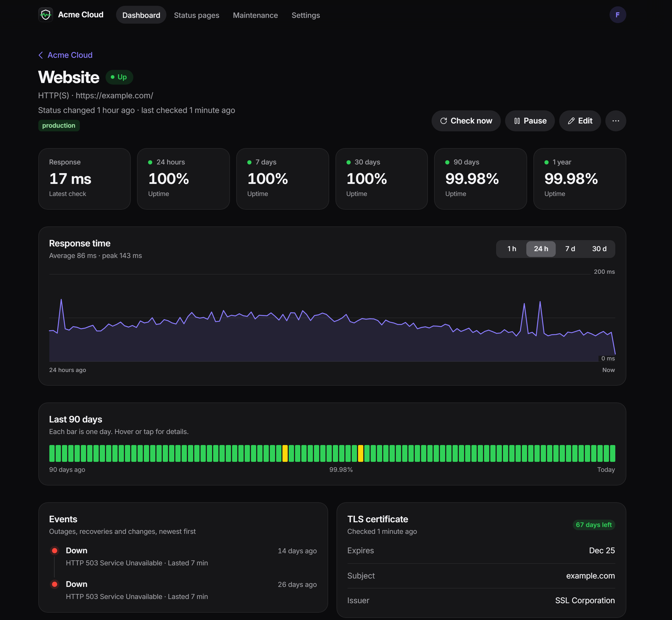Image resolution: width=672 pixels, height=620 pixels.
Task: Open Settings in the top navigation
Action: coord(305,15)
